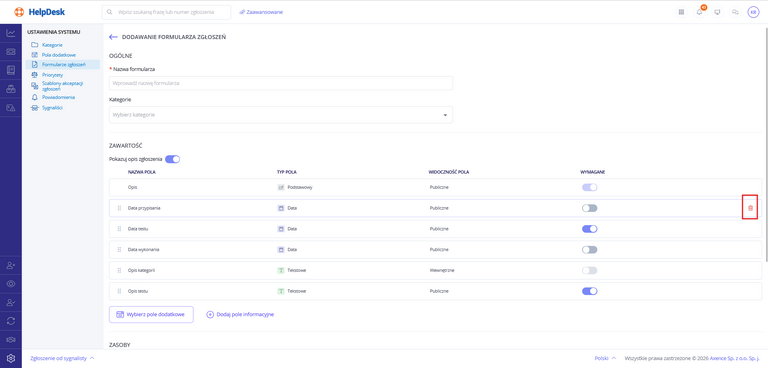The image size is (768, 368).
Task: Click drag handle of Data testu row
Action: [x=119, y=229]
